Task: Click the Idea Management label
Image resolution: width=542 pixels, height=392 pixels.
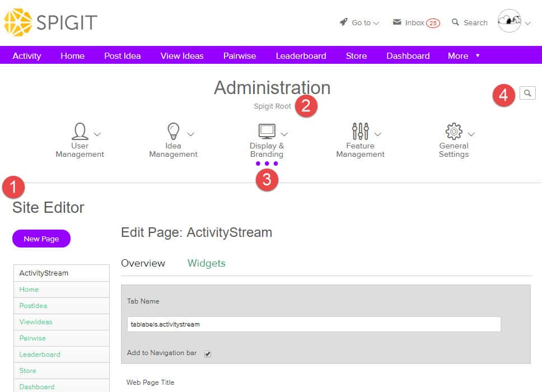Action: 173,150
